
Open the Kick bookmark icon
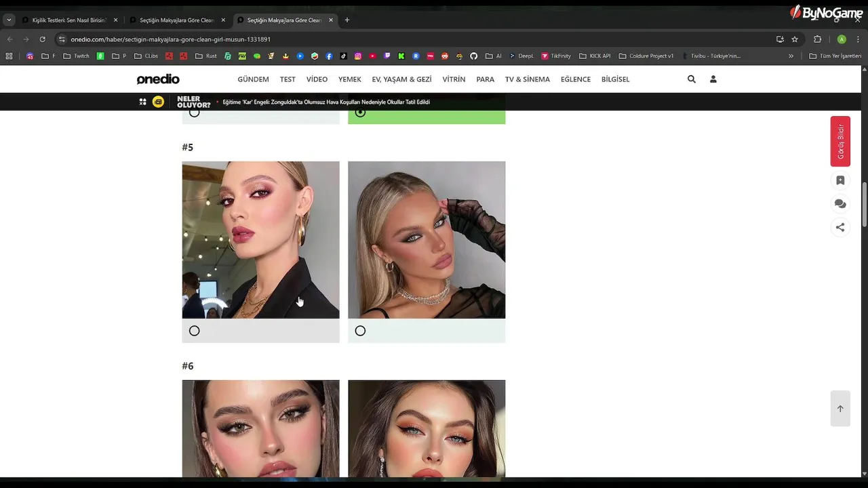(401, 56)
